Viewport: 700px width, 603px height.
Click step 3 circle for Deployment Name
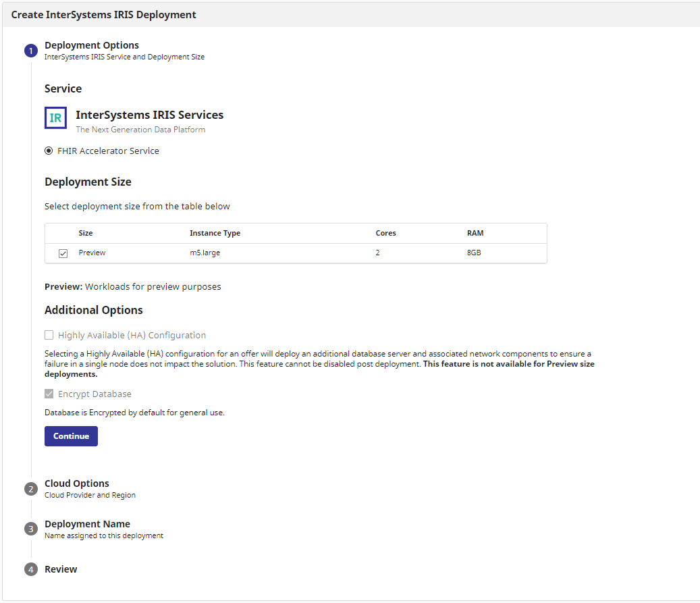pos(31,529)
